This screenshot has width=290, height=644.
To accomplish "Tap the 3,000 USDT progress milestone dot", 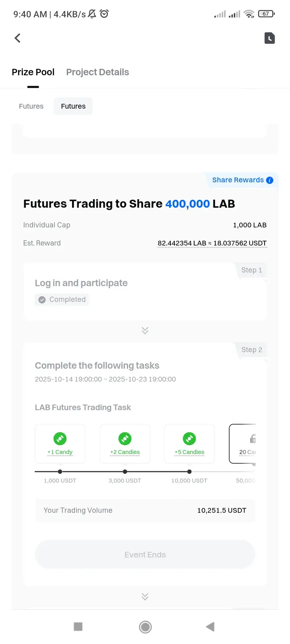I will [x=125, y=471].
